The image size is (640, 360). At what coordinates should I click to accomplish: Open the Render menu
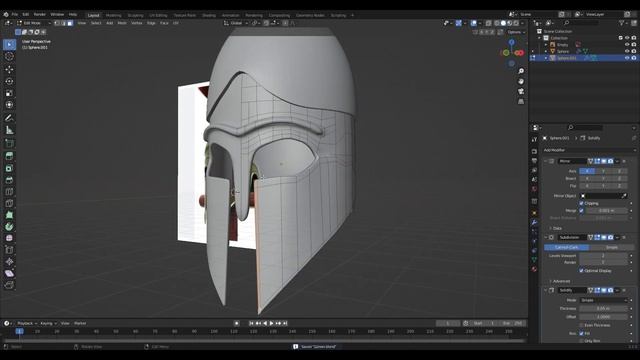[x=40, y=14]
